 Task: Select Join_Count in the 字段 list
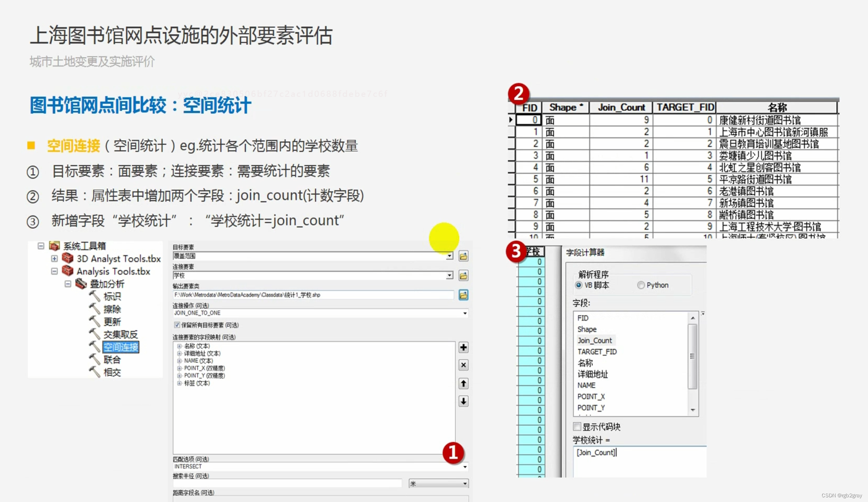[595, 340]
